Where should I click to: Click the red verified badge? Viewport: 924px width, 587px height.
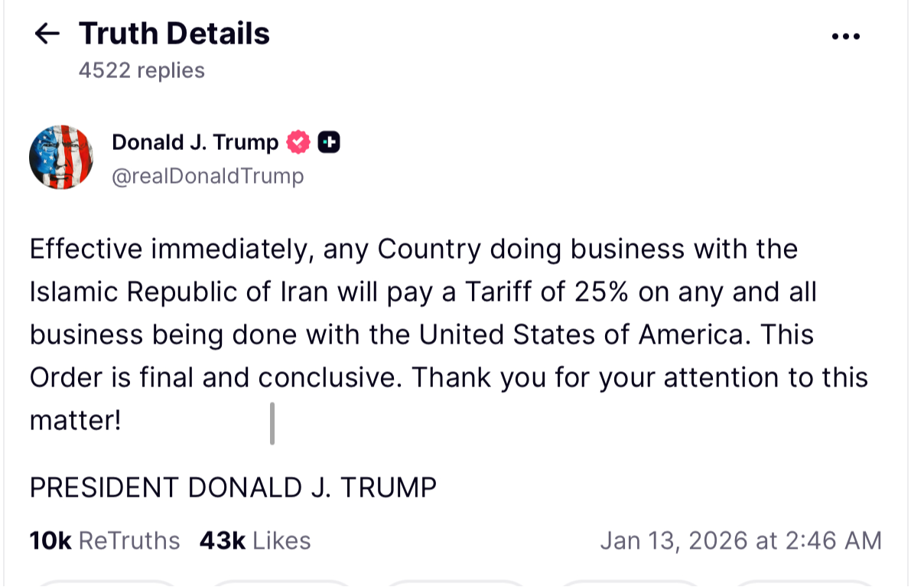pyautogui.click(x=298, y=142)
